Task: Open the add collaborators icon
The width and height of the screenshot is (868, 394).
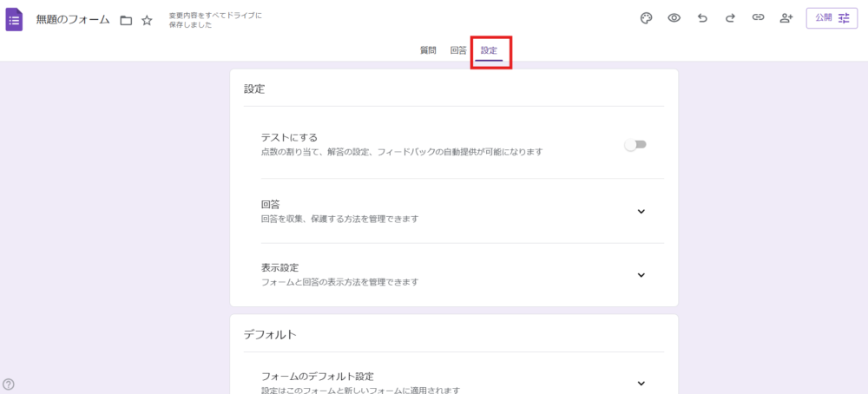Action: click(786, 18)
